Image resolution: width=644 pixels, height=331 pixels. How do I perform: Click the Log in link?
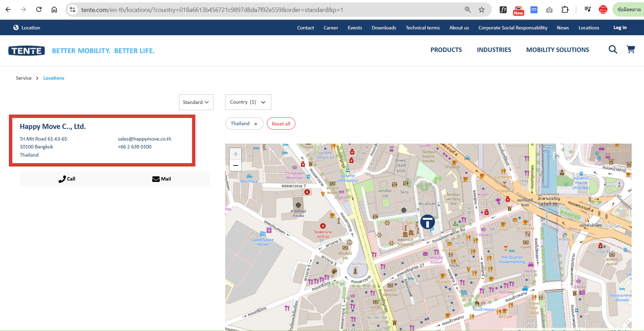[620, 28]
